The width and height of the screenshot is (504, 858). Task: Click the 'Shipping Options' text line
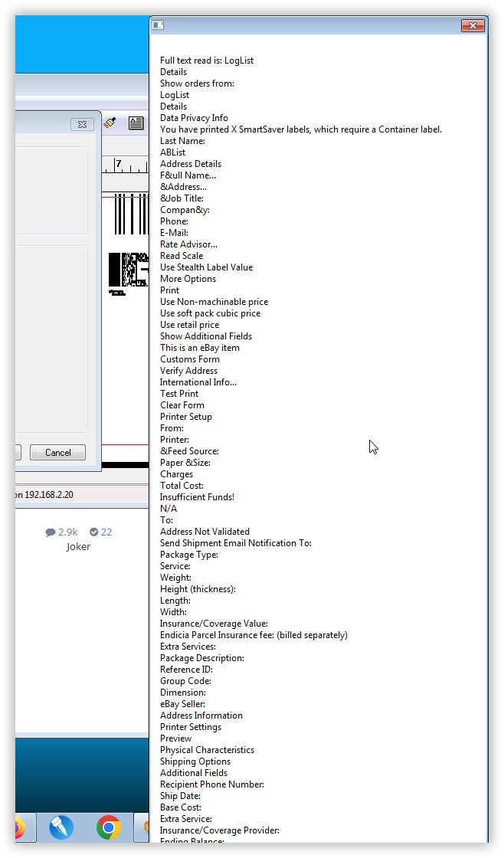[x=195, y=761]
